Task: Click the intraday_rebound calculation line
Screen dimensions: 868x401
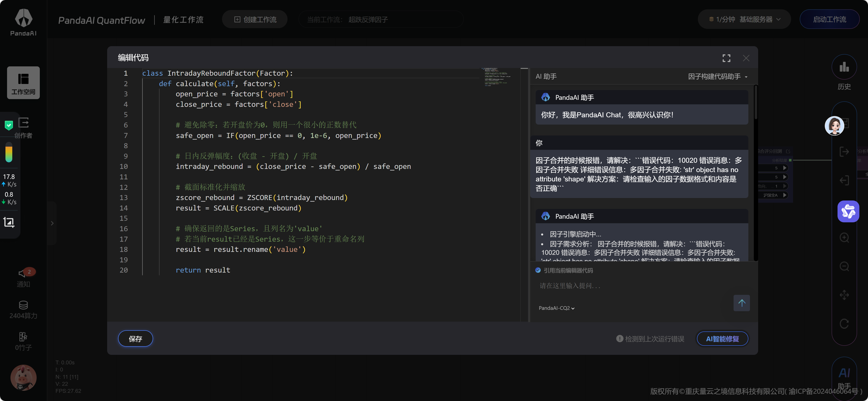Action: coord(293,166)
